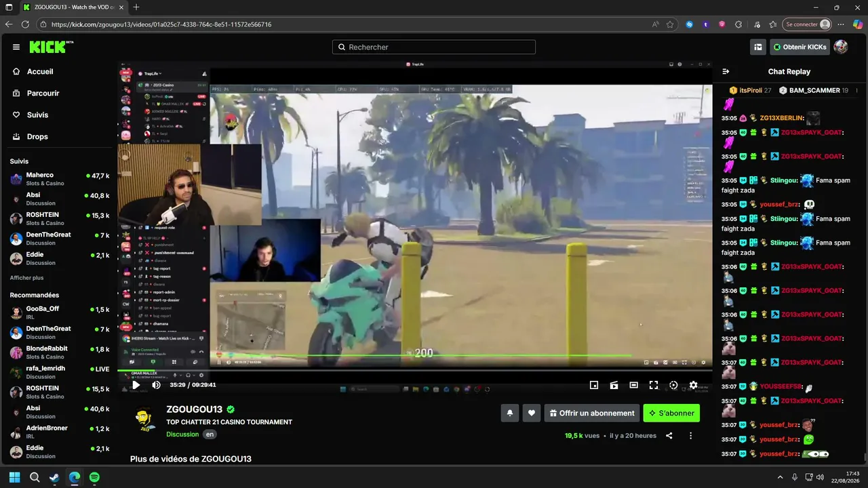Open the ZGOUGOU13 channel name

point(195,409)
